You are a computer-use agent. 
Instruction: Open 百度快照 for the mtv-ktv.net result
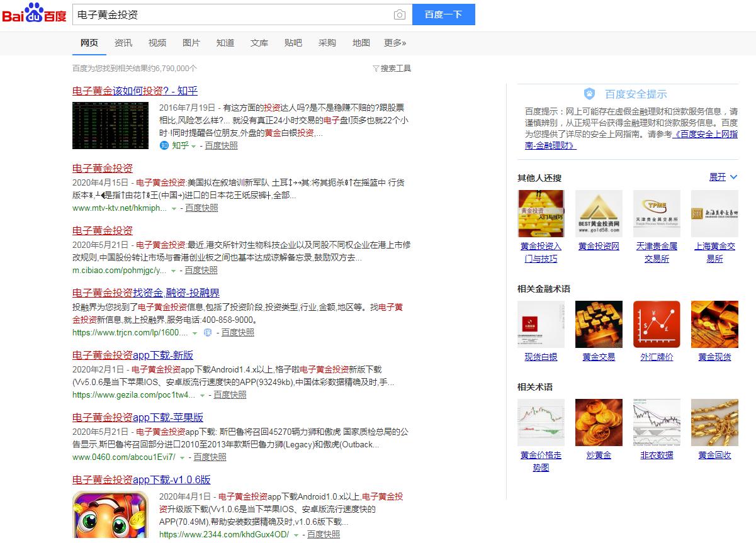click(x=201, y=208)
